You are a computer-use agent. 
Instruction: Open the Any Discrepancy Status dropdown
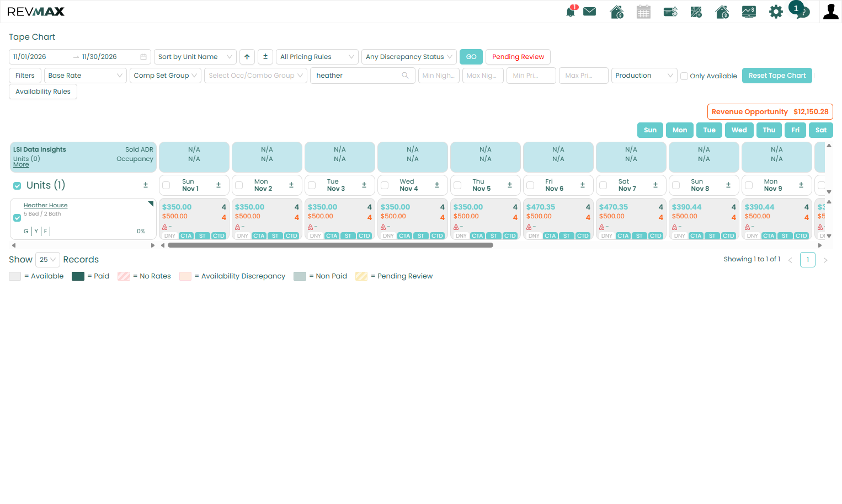pyautogui.click(x=409, y=57)
